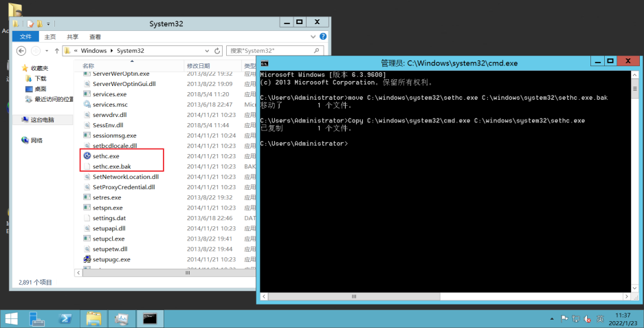Click the search magnifier icon
Viewport: 644px width, 328px height.
(x=317, y=51)
